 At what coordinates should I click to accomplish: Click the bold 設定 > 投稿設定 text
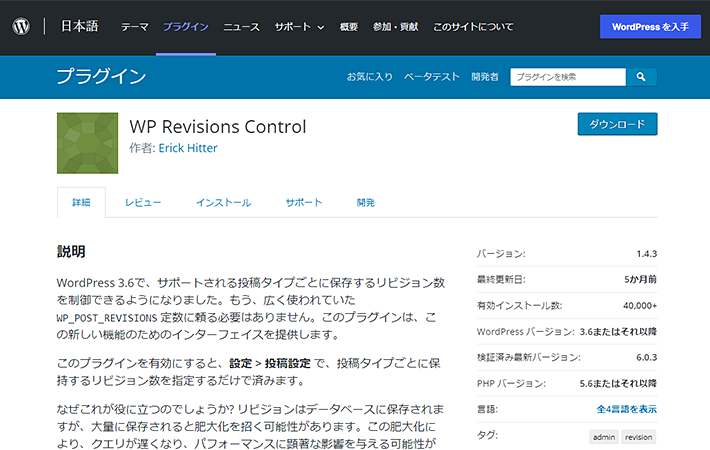[x=270, y=363]
